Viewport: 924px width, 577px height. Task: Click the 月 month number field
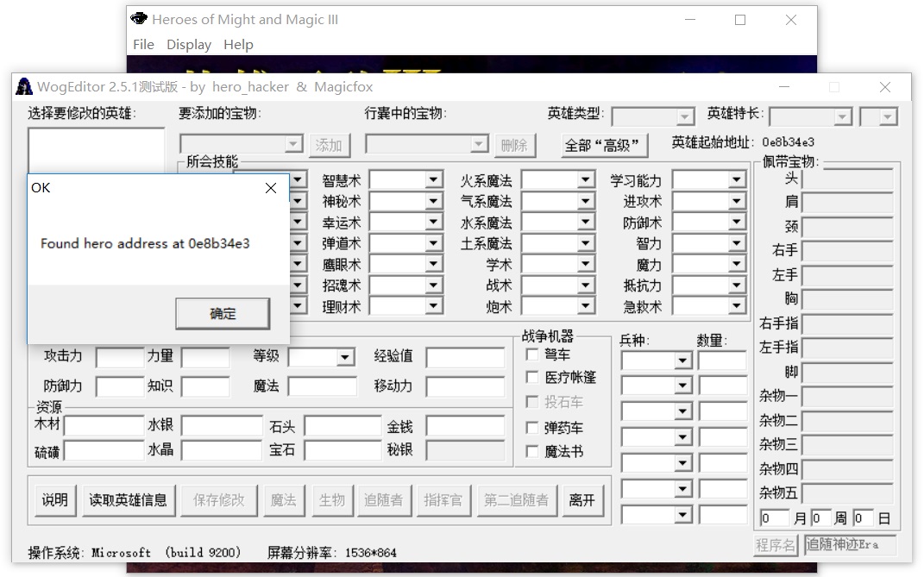click(x=775, y=518)
